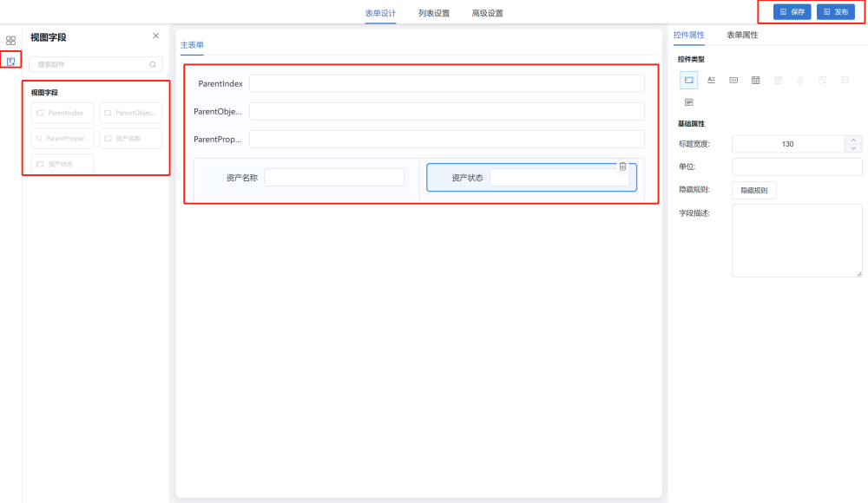Viewport: 868px width, 503px height.
Task: Focus the 单位 input field
Action: coord(796,167)
